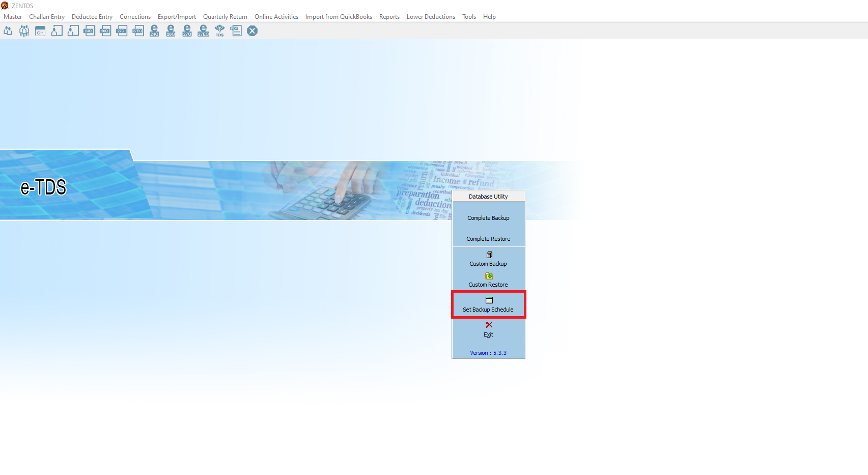The width and height of the screenshot is (868, 475).
Task: Click the Version : 5.3.3 text
Action: click(488, 353)
